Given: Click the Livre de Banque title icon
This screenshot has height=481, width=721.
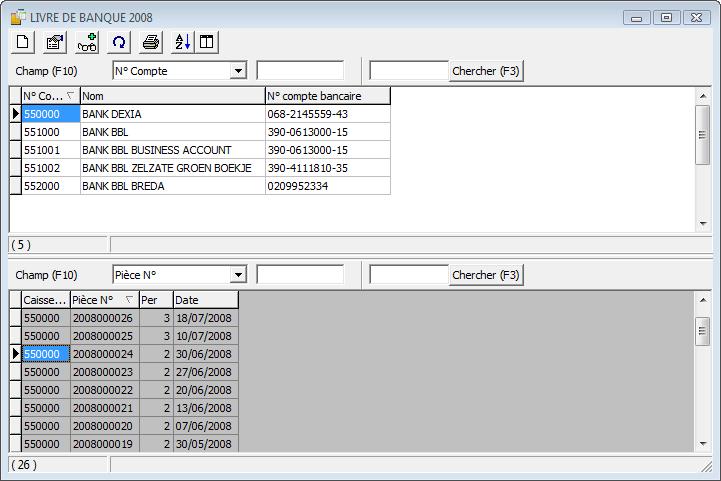Looking at the screenshot, I should pyautogui.click(x=18, y=17).
